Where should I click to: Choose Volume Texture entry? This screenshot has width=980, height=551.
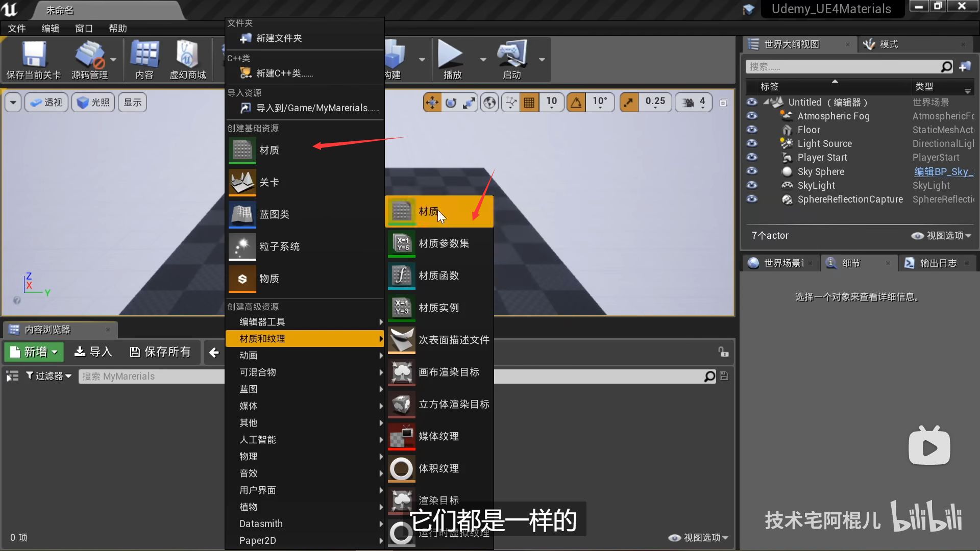click(x=439, y=468)
